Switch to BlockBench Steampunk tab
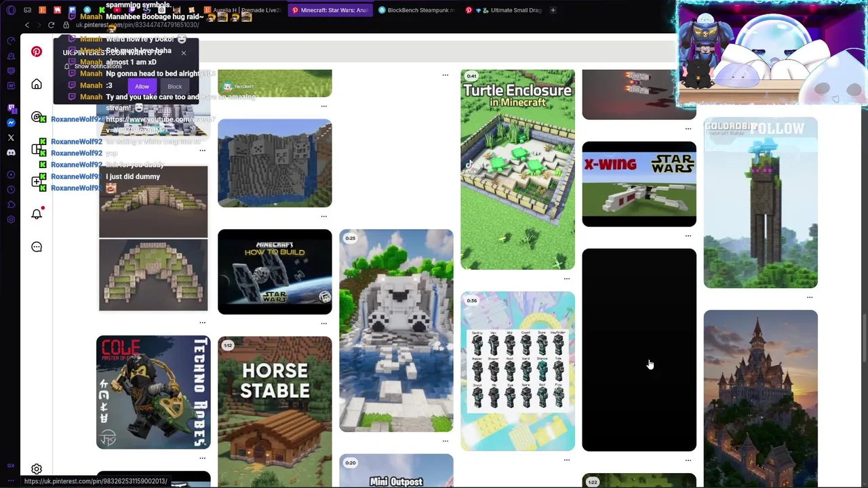The height and width of the screenshot is (488, 868). pos(417,10)
